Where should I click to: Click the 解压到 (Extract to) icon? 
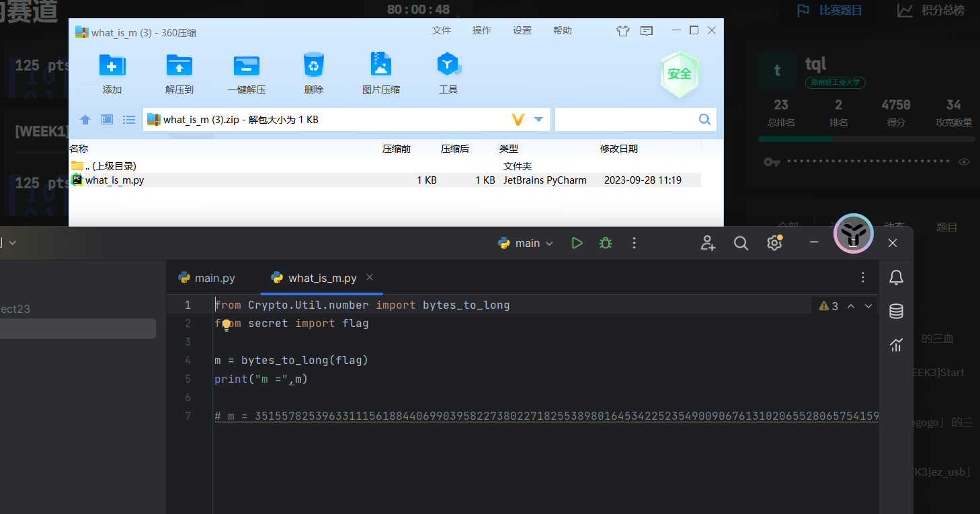[x=179, y=65]
